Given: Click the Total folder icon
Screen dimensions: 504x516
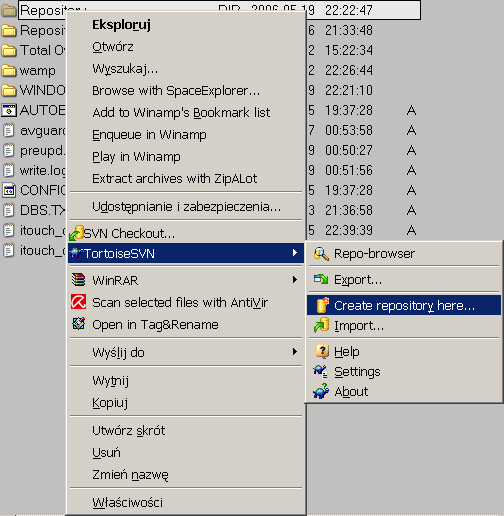Looking at the screenshot, I should tap(9, 50).
